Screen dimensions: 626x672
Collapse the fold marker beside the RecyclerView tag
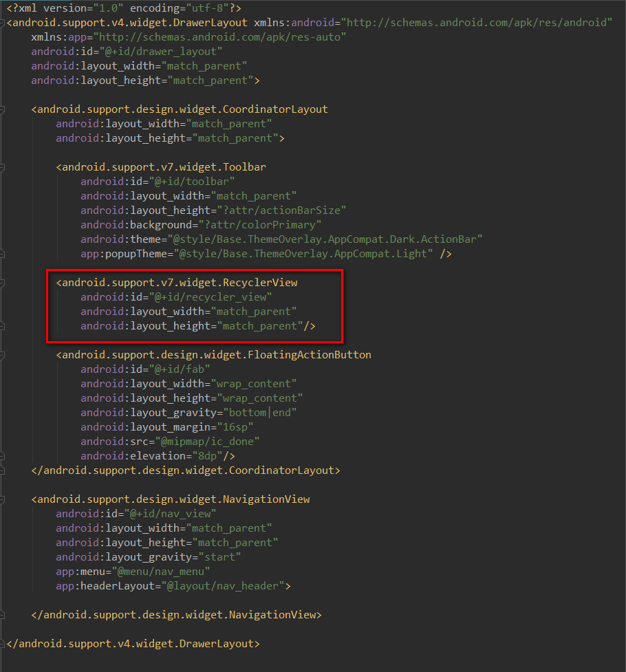point(2,283)
